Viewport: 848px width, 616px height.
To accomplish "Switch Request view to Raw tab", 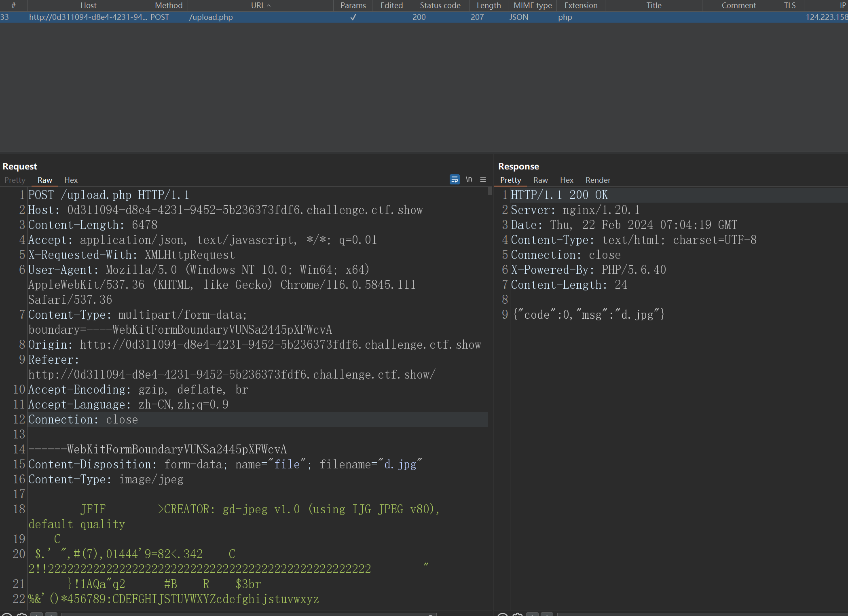I will pyautogui.click(x=45, y=180).
